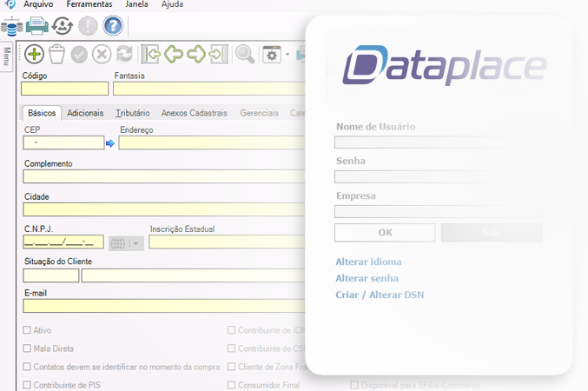Click the Endereço input field
This screenshot has height=391, width=588.
212,142
